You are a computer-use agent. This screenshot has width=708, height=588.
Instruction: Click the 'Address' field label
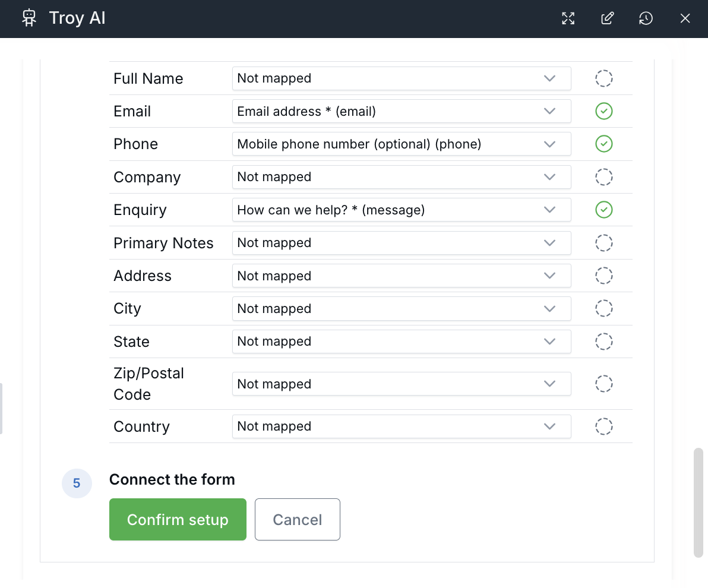click(x=142, y=276)
